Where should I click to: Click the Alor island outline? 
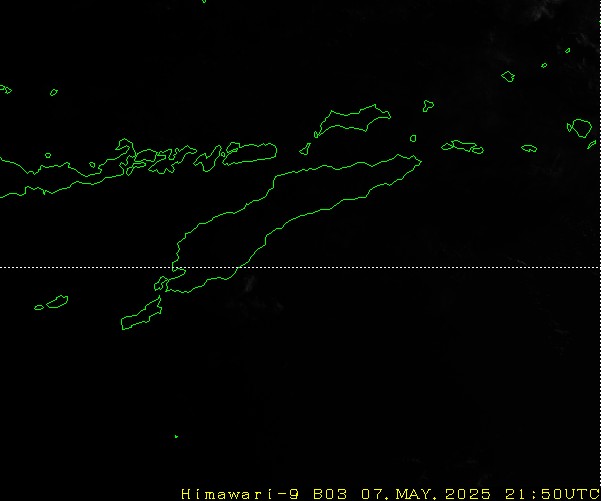(x=250, y=153)
